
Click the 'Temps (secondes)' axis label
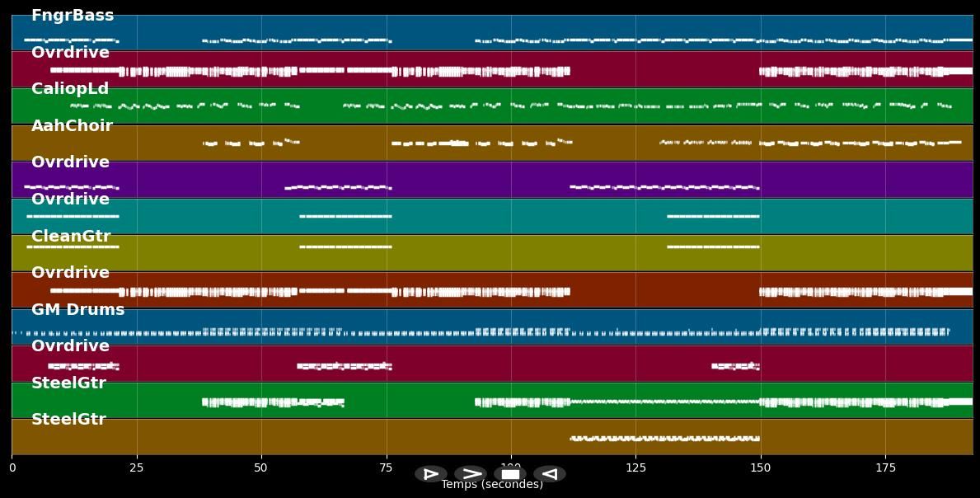(492, 485)
